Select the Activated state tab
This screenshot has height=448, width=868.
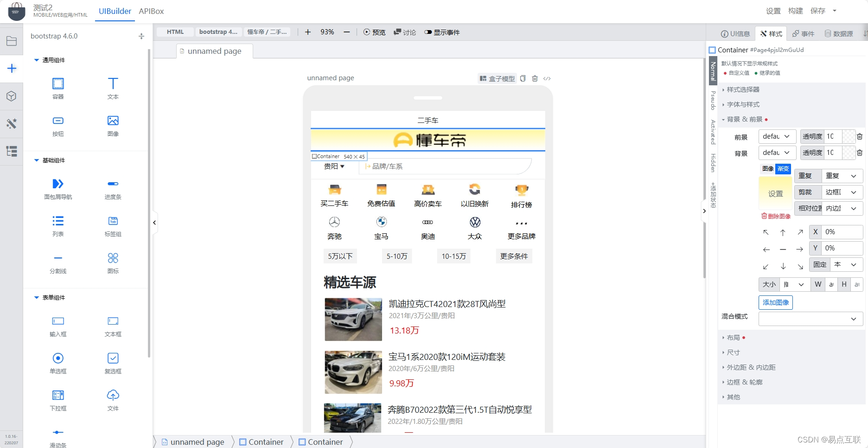(x=713, y=132)
